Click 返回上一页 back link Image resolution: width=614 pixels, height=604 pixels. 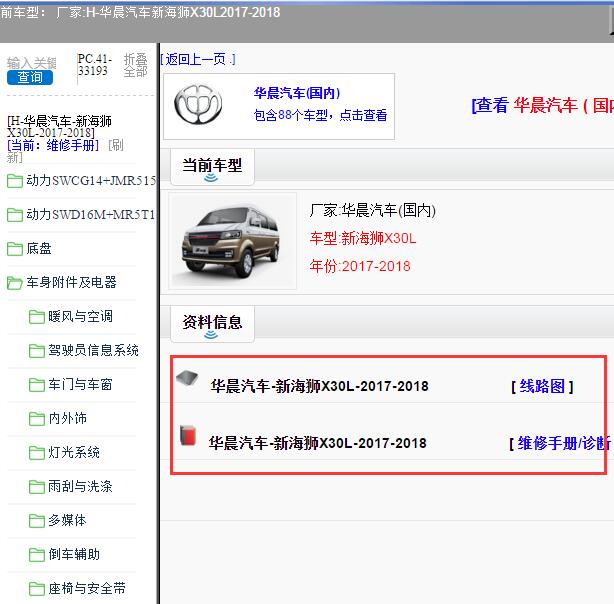[x=198, y=59]
